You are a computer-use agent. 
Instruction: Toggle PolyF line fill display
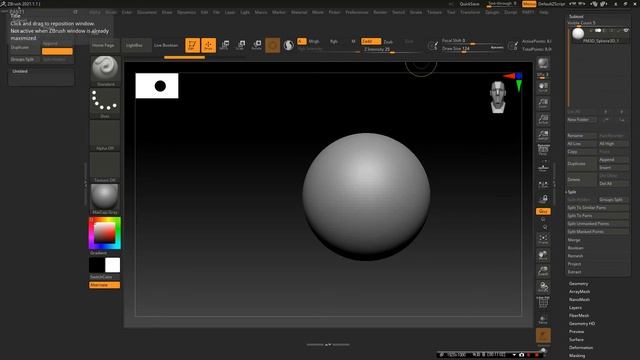tap(543, 302)
